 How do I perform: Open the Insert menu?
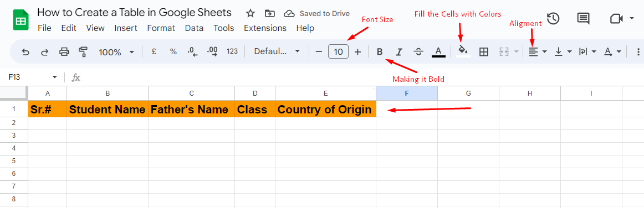(x=126, y=28)
